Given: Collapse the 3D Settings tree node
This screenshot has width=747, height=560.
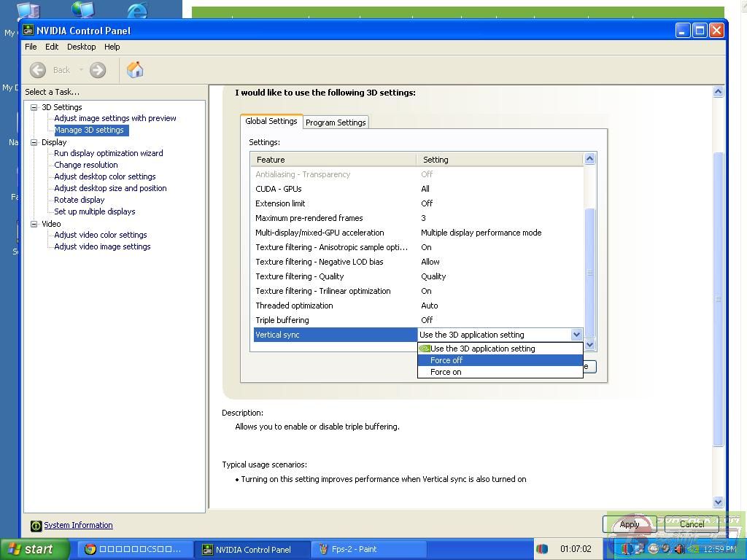Looking at the screenshot, I should [34, 107].
